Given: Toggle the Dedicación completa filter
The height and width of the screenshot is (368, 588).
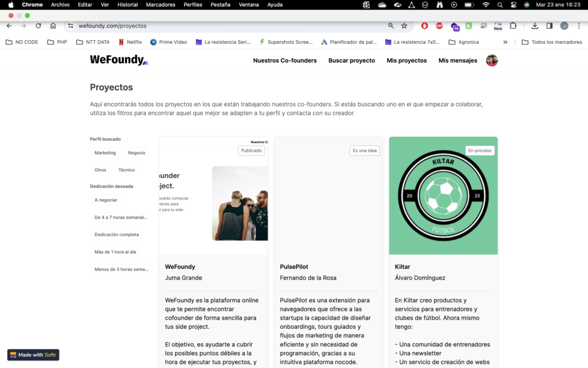Looking at the screenshot, I should pos(117,235).
